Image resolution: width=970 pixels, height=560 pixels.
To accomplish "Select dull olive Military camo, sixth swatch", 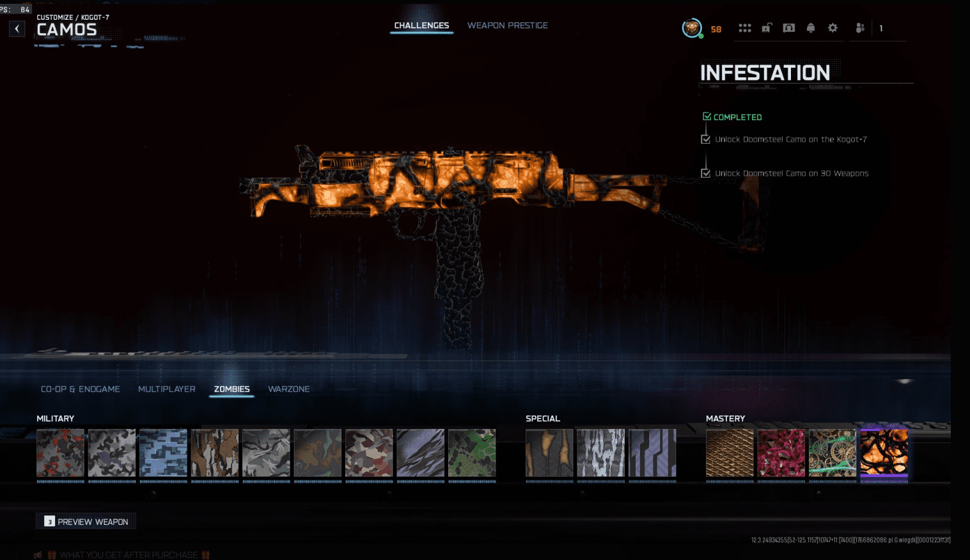I will click(x=318, y=453).
